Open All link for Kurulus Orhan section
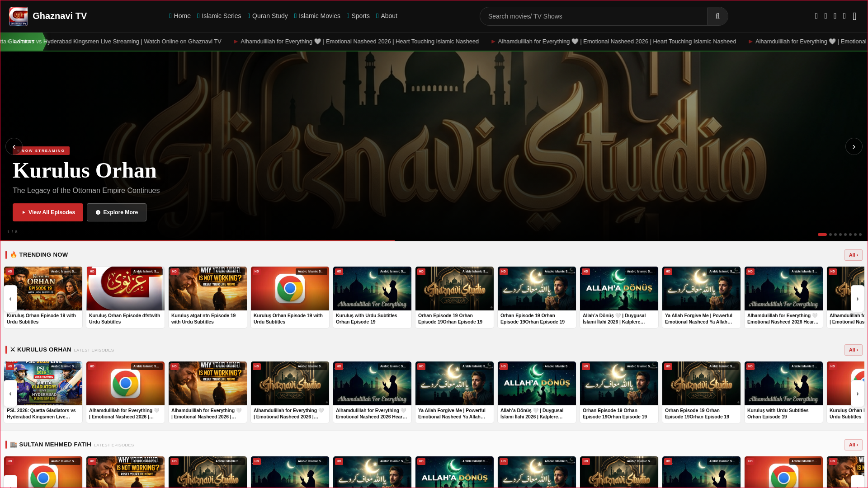 853,350
